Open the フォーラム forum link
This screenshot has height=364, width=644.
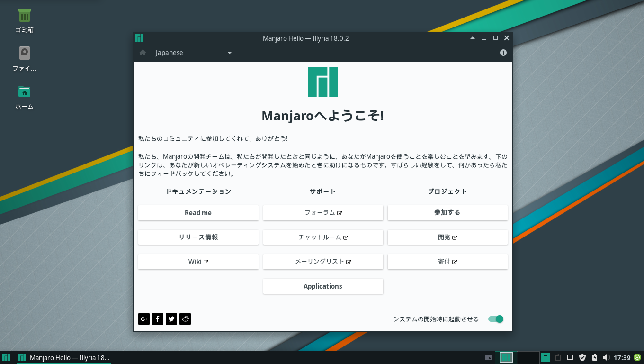click(323, 213)
